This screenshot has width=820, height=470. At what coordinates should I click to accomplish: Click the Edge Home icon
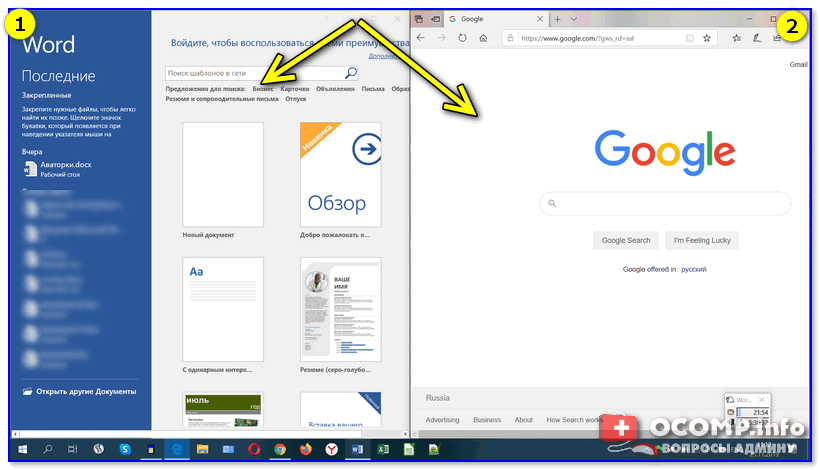pos(483,38)
